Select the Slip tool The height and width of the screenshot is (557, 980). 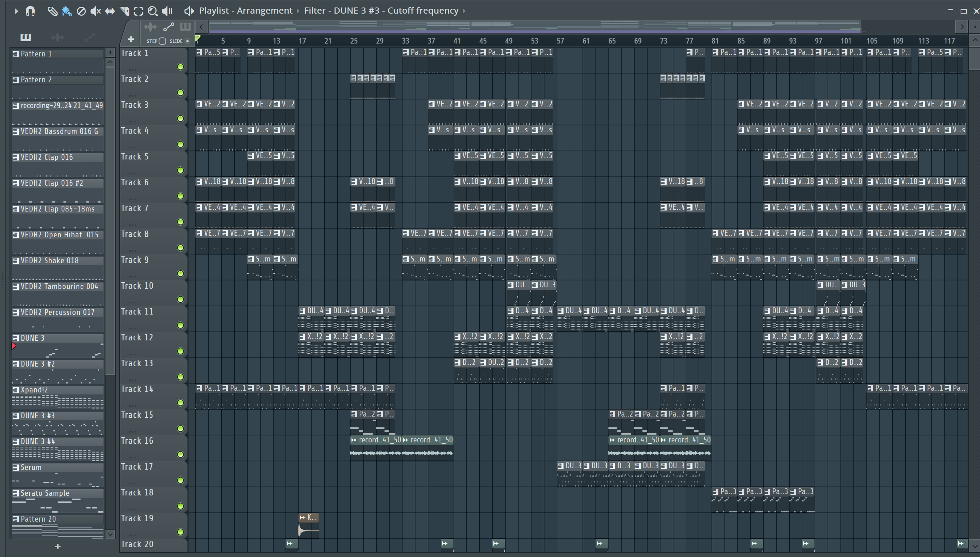click(x=110, y=11)
